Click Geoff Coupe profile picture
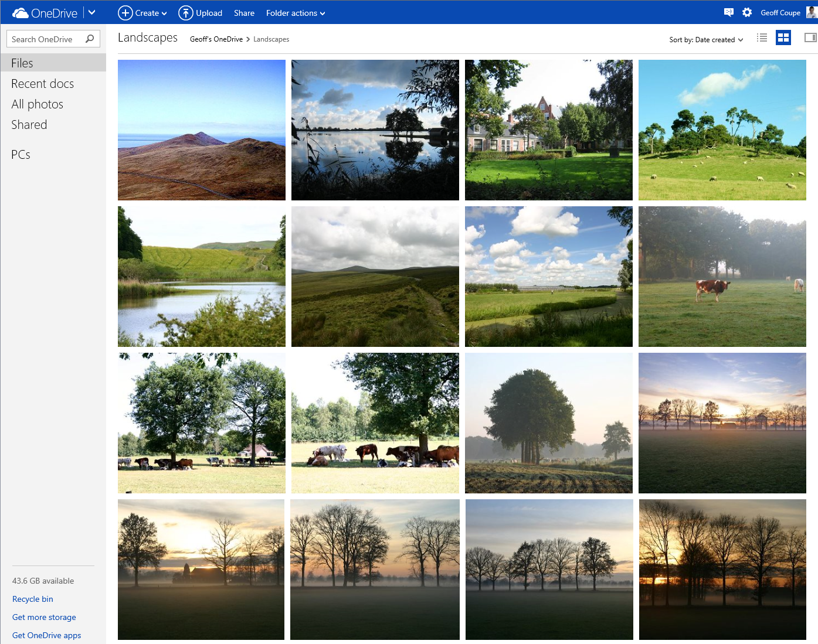The image size is (818, 644). point(812,12)
